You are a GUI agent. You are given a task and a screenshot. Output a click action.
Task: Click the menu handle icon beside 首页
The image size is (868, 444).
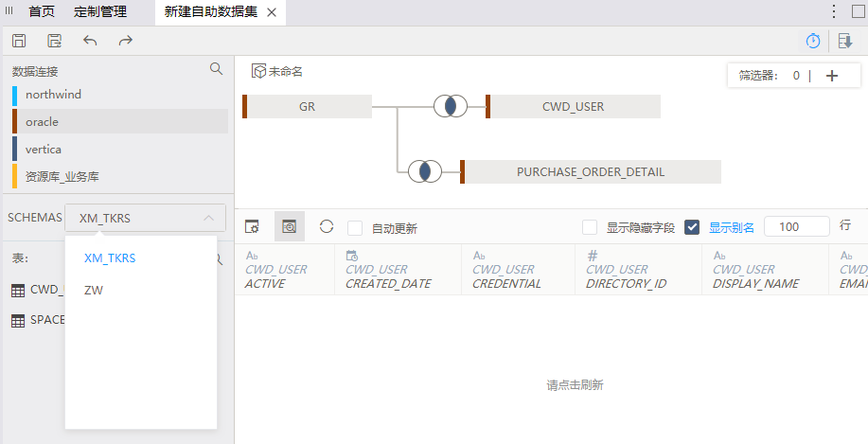(9, 10)
